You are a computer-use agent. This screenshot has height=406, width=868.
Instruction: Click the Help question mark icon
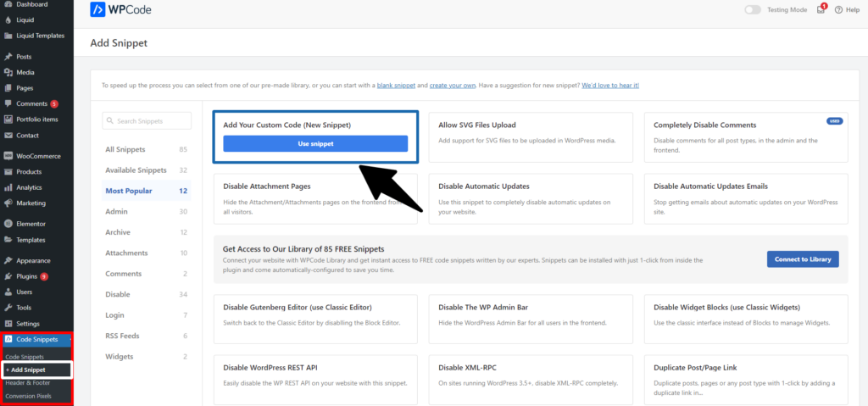pos(839,10)
